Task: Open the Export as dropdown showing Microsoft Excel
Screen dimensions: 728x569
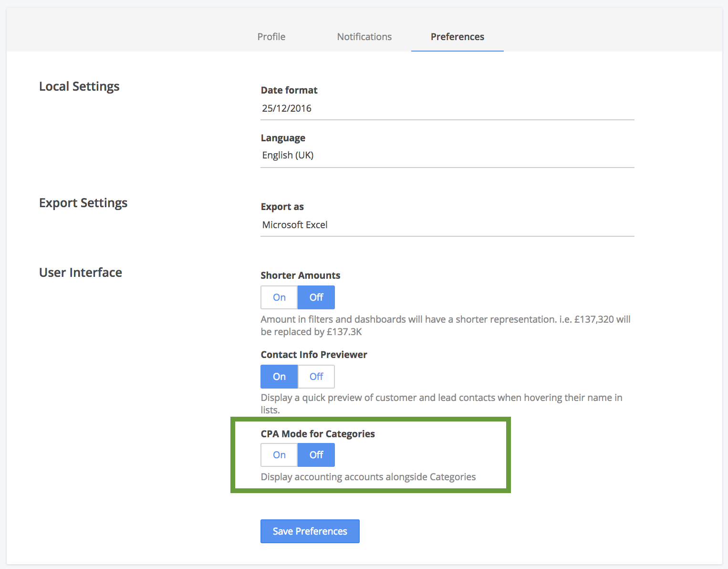Action: coord(447,225)
